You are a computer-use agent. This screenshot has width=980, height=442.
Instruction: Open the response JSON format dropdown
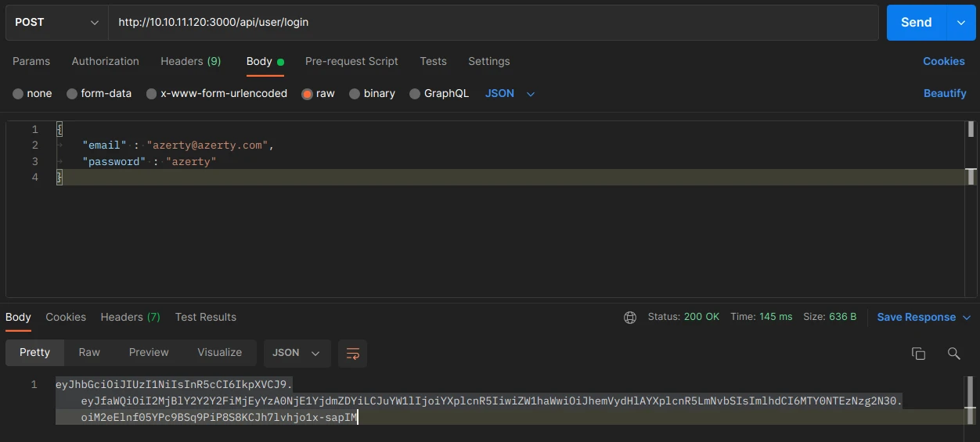click(x=297, y=353)
